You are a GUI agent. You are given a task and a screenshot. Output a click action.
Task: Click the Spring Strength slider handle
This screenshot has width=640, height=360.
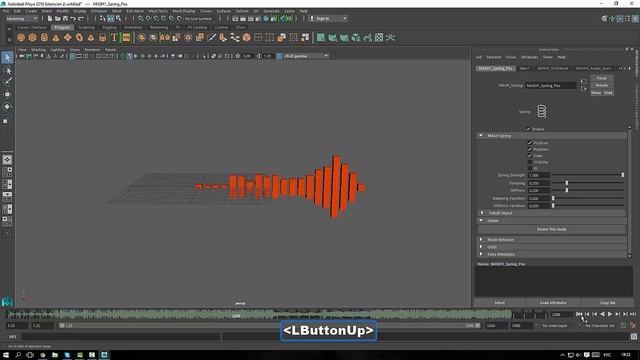coord(622,175)
